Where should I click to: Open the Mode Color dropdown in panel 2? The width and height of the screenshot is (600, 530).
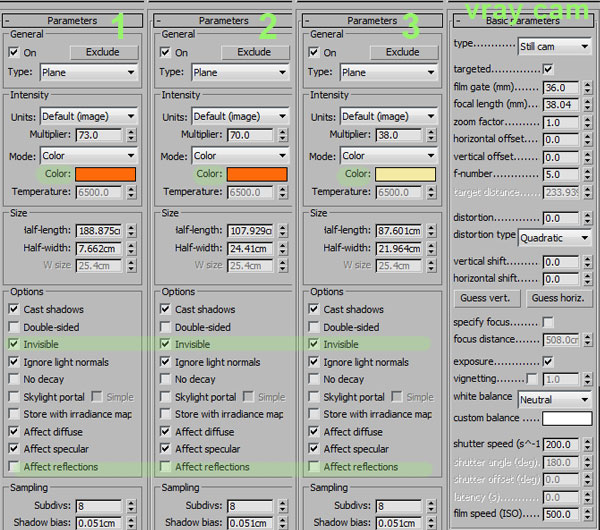click(x=240, y=156)
